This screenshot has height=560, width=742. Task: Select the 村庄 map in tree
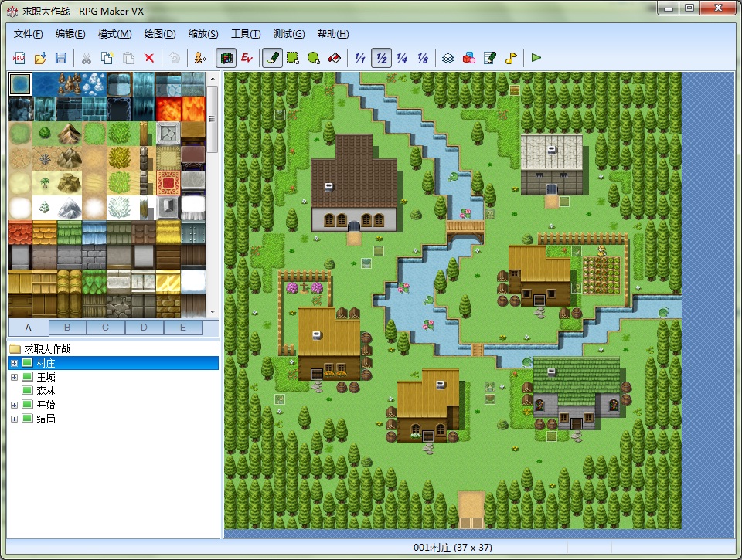46,363
